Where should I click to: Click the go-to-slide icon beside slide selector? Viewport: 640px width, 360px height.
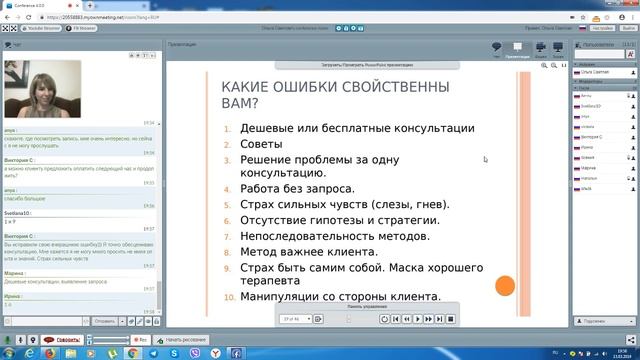[318, 319]
